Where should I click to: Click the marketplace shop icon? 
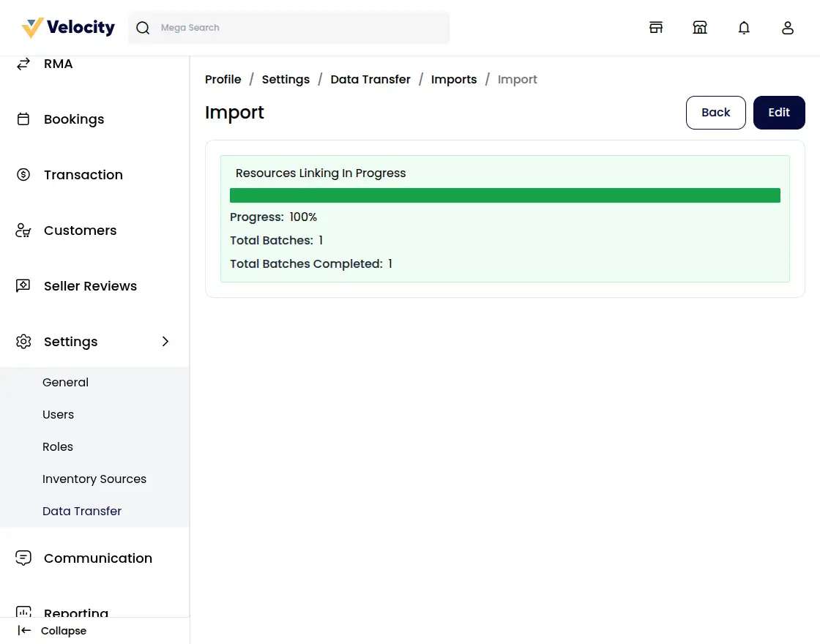[x=700, y=28]
